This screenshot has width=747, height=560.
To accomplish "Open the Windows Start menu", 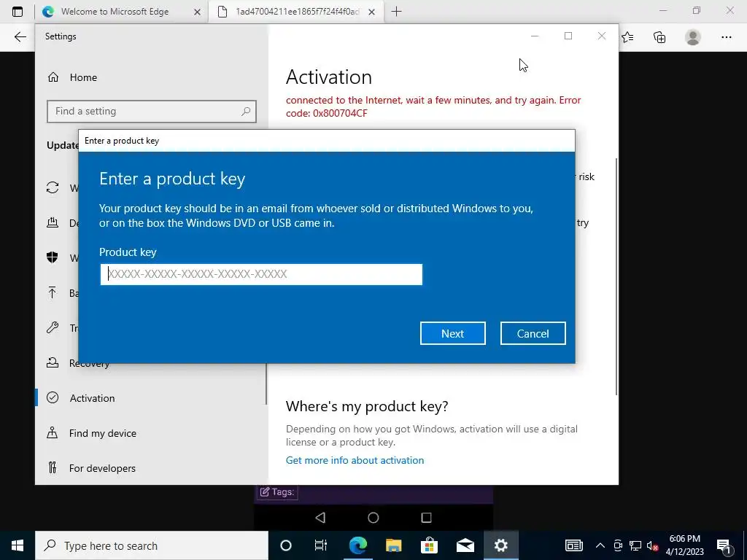I will pos(18,545).
